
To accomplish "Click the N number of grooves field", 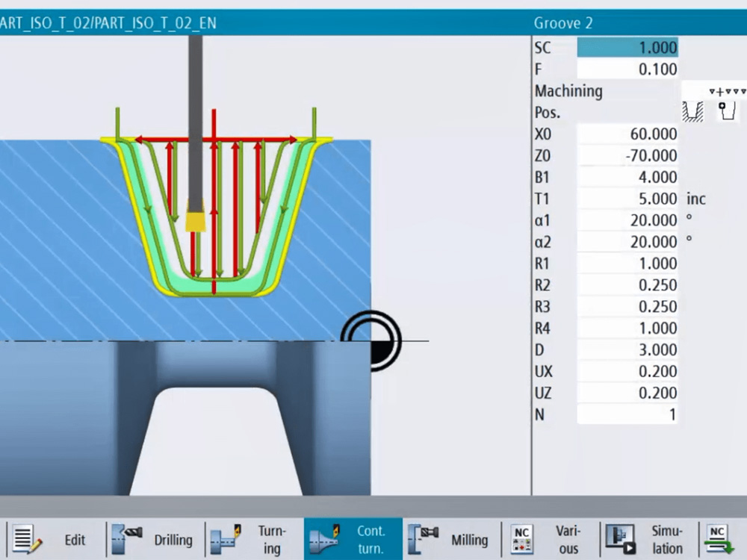I will coord(627,415).
